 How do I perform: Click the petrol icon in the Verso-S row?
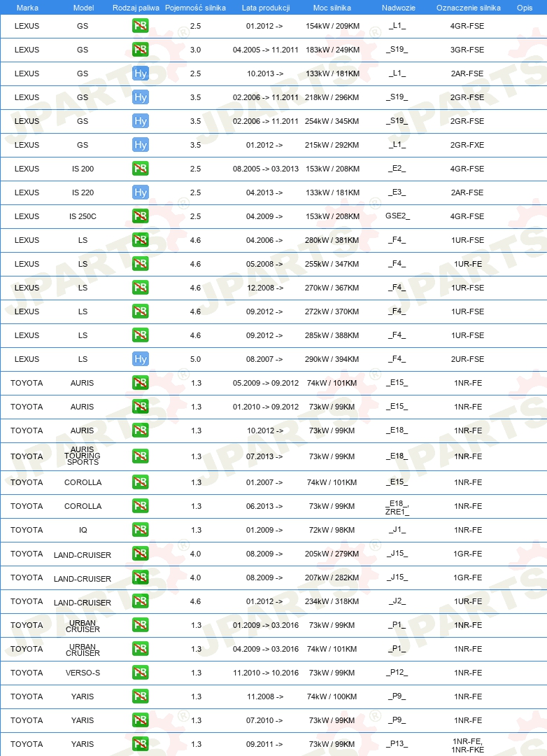pyautogui.click(x=140, y=673)
